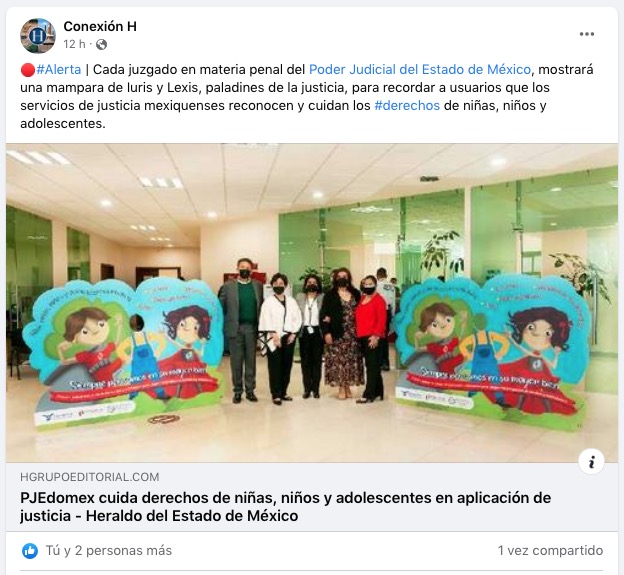
Task: Click the left Iuris and Lexis mampara in photo
Action: 121,353
